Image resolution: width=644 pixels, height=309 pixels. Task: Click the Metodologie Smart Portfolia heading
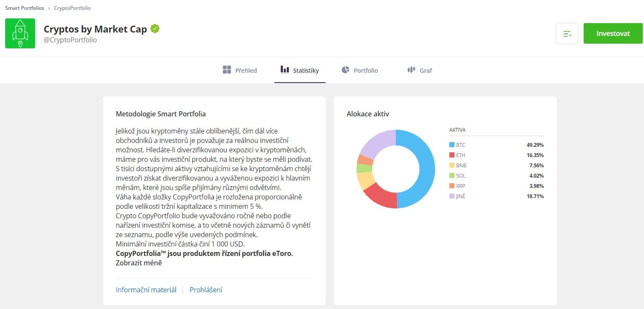click(161, 114)
